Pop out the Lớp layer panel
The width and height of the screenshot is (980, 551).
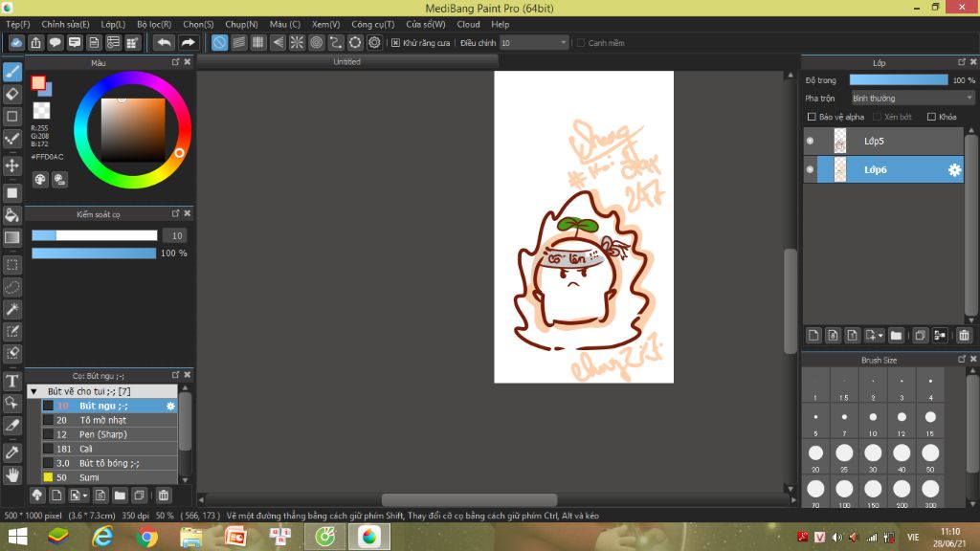point(961,62)
